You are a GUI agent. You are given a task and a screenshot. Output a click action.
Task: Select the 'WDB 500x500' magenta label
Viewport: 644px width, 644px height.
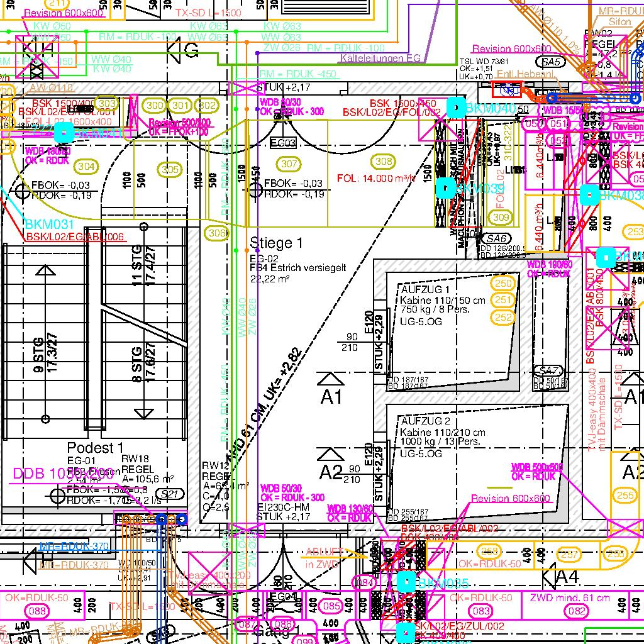(x=537, y=467)
